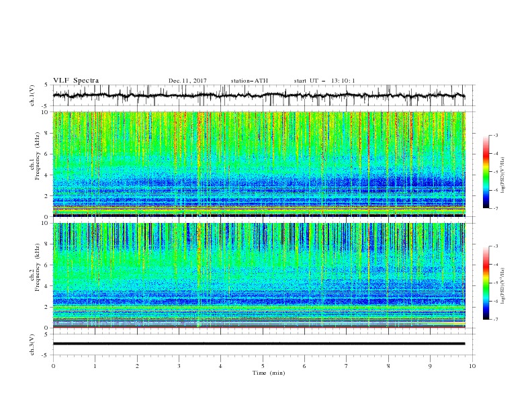Click the "8" tick on the time axis
The width and height of the screenshot is (532, 411).
(388, 366)
